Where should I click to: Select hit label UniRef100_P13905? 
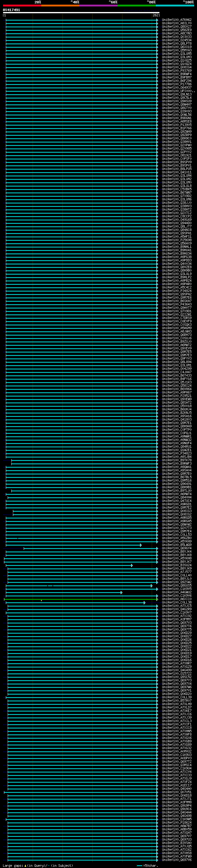[177, 125]
